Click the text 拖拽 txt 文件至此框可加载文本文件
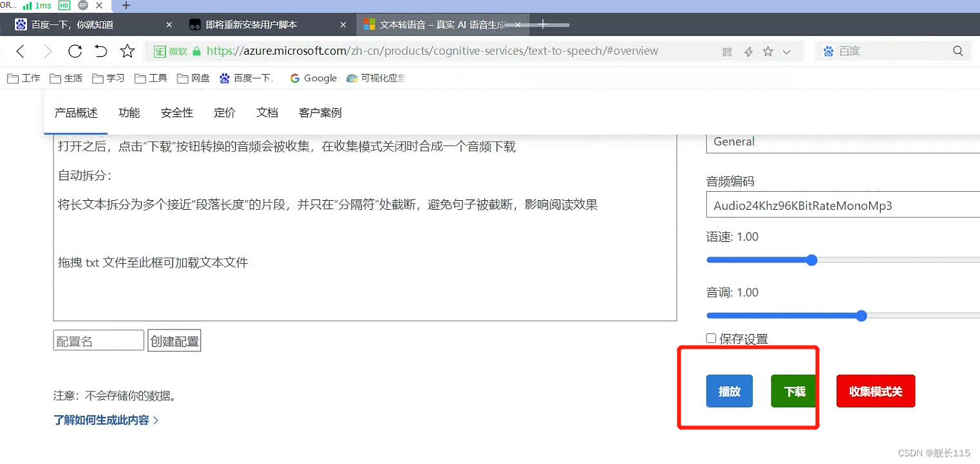The image size is (980, 464). (x=153, y=263)
